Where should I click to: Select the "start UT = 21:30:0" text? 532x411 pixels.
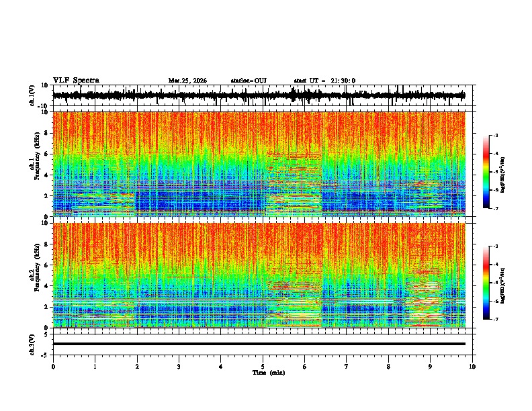324,81
